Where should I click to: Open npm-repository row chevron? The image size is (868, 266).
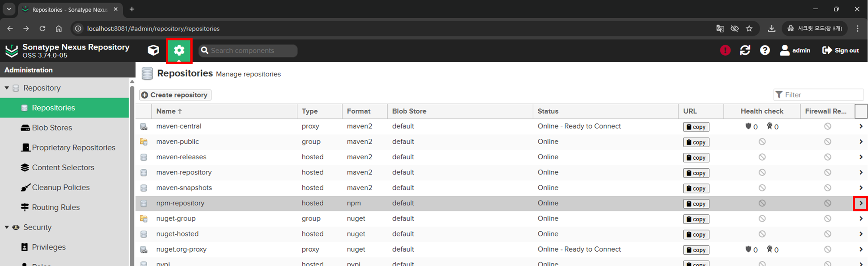click(861, 203)
